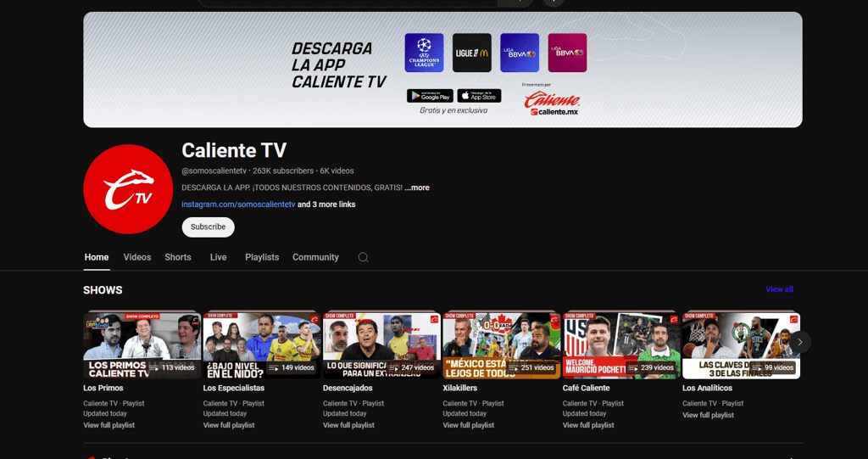Click the magenta Liga BBVA logo in banner
Screen dimensions: 868x459
click(567, 53)
